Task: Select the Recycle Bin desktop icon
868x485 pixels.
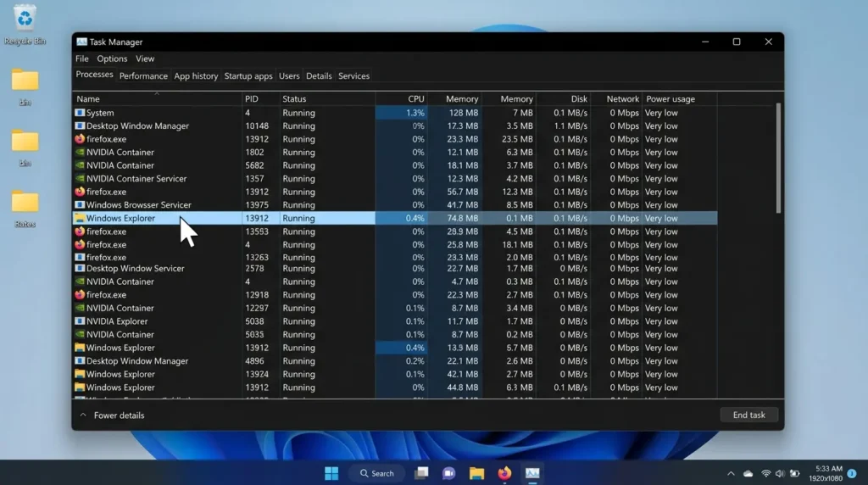Action: [x=25, y=25]
